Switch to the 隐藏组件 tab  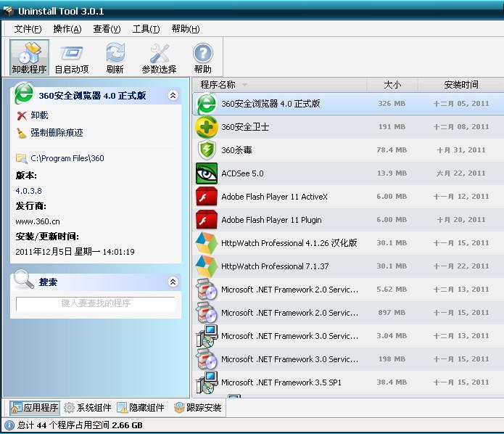141,408
